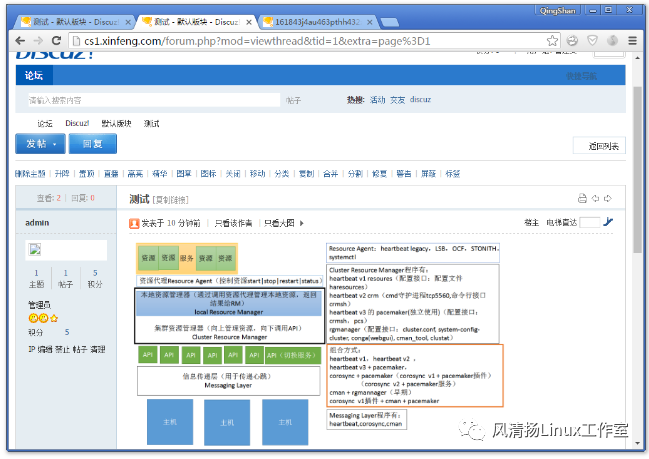Click the 警告 moderation link
This screenshot has height=459, width=649.
coord(404,174)
